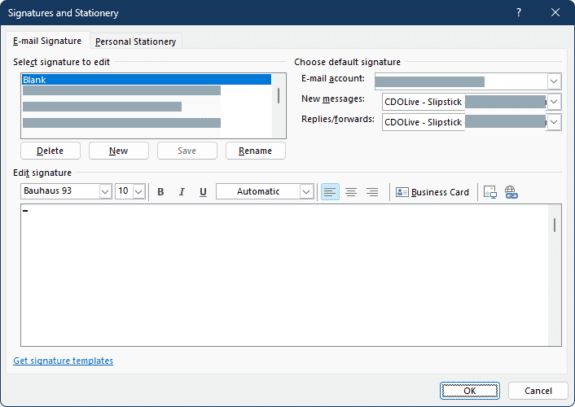Open the New messages signature dropdown
575x407 pixels.
click(554, 102)
